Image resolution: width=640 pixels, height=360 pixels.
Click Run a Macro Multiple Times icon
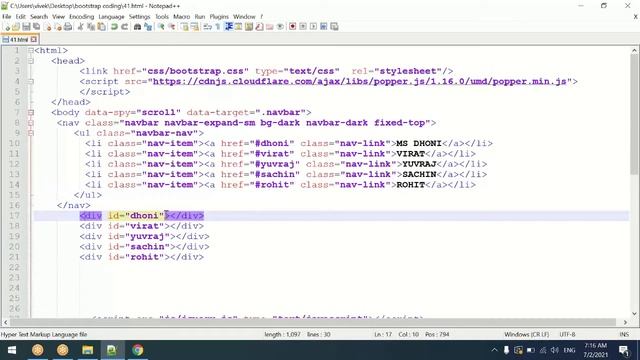[x=324, y=27]
